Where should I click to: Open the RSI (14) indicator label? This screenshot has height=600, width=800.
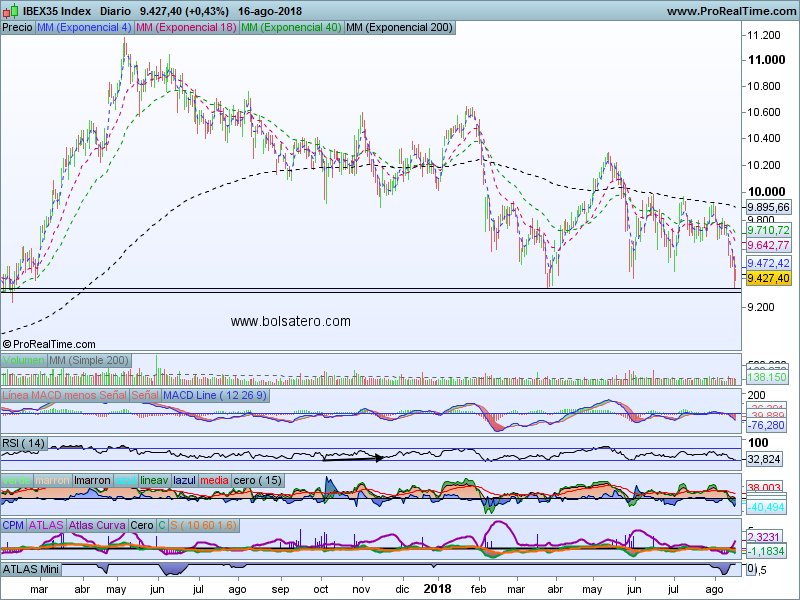click(x=25, y=443)
